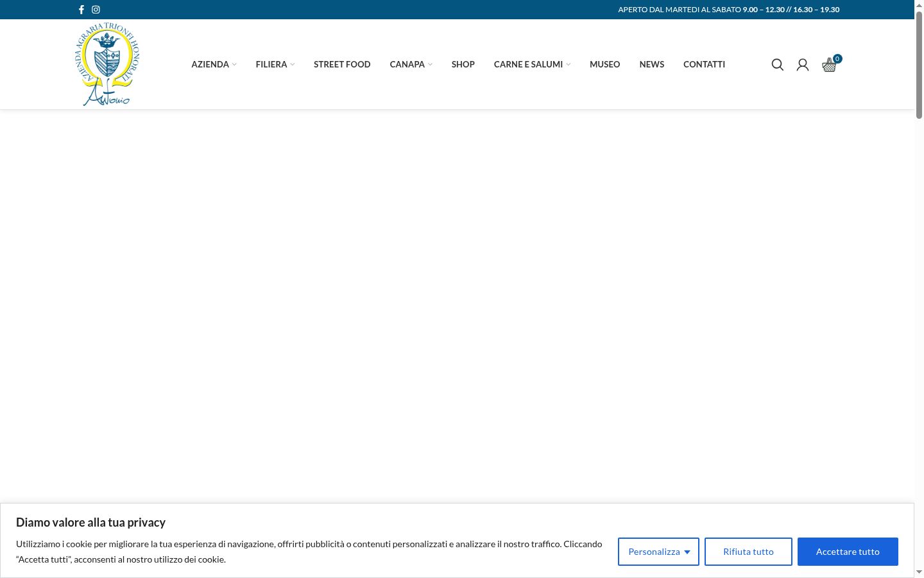Expand the CARNE E SALUMI menu
The image size is (924, 578).
coord(532,64)
